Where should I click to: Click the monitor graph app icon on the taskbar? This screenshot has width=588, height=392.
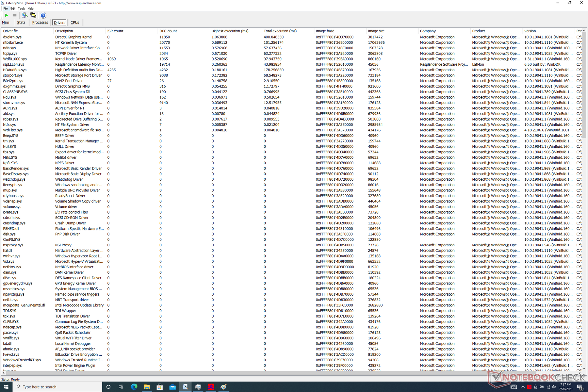(x=198, y=387)
